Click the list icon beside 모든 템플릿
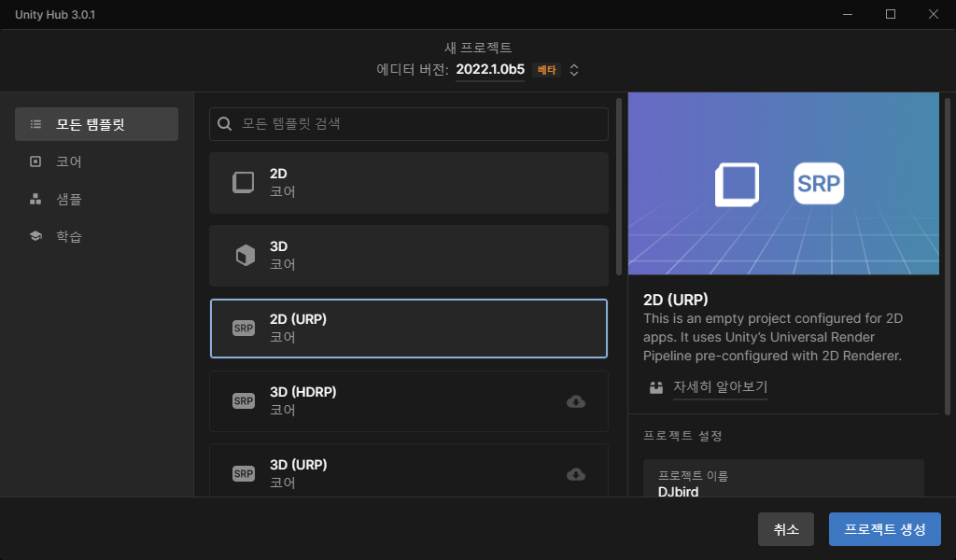 [x=36, y=124]
